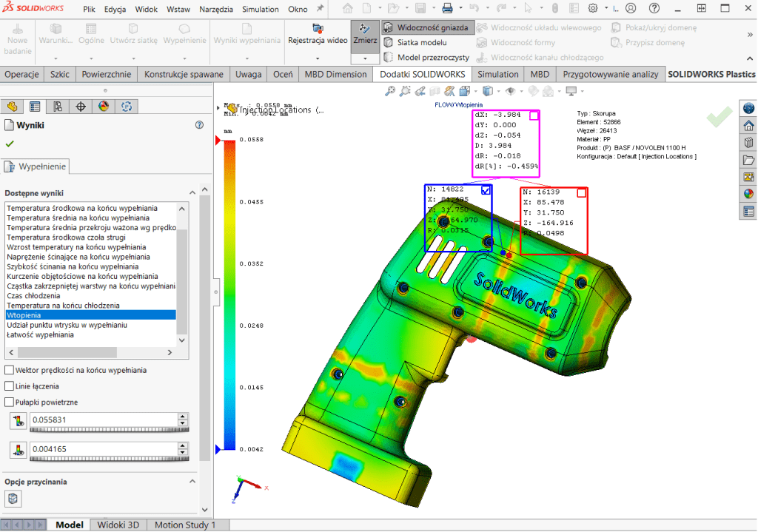Click the Zoom to Area icon
758x532 pixels.
pyautogui.click(x=405, y=91)
